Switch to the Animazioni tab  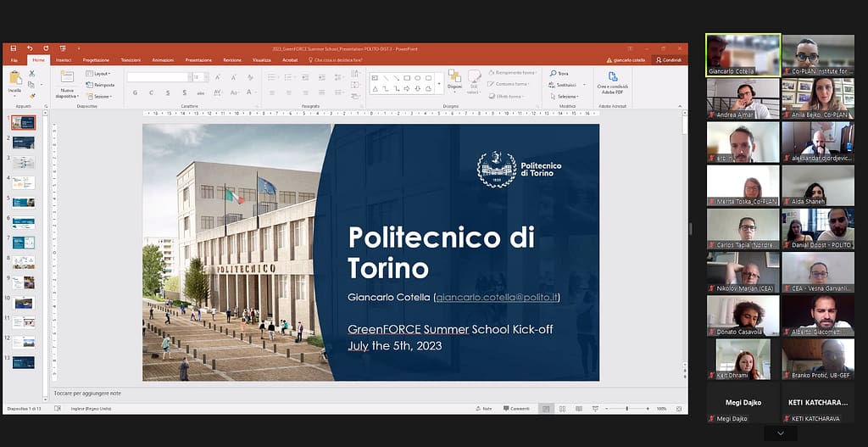click(163, 60)
